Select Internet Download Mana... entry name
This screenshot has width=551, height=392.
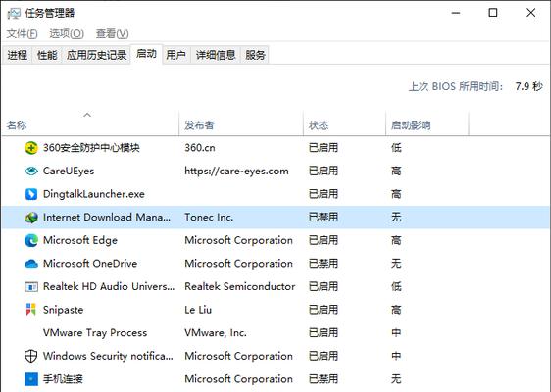(x=107, y=218)
